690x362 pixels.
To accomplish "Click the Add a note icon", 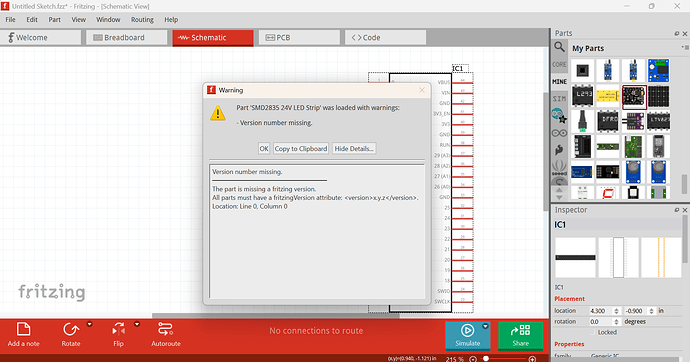I will 23,329.
